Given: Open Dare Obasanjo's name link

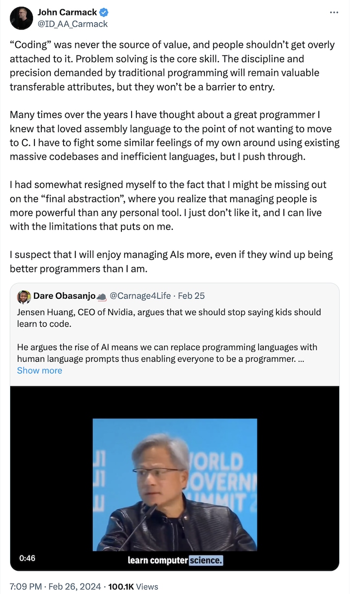Looking at the screenshot, I should click(x=64, y=296).
